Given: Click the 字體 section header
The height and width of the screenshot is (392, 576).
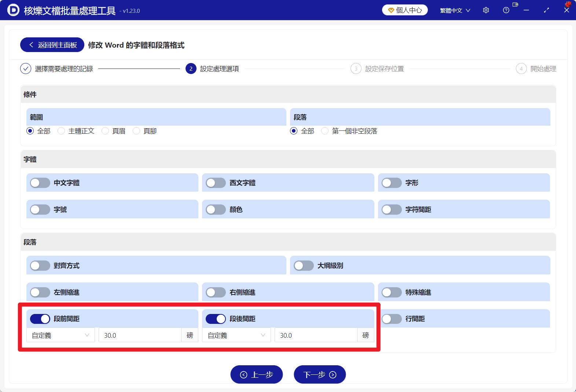Looking at the screenshot, I should point(288,159).
